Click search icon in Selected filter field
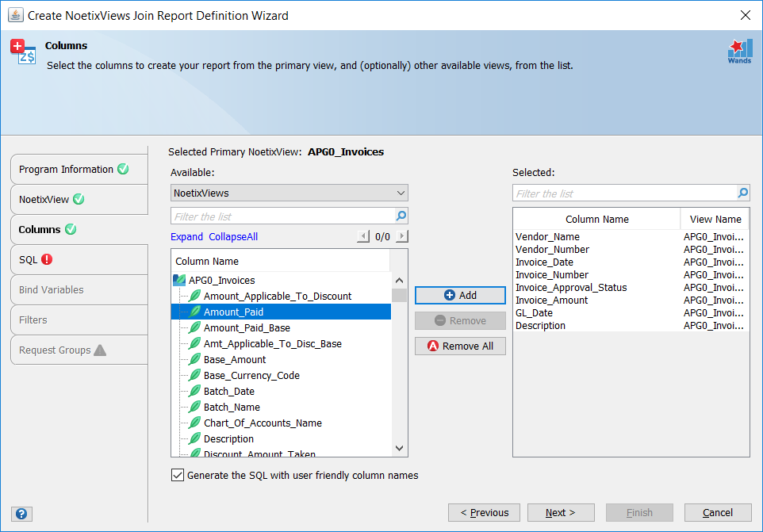The width and height of the screenshot is (763, 532). [742, 193]
